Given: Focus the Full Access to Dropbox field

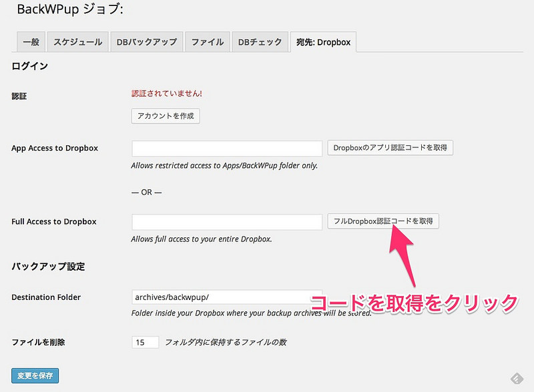Looking at the screenshot, I should [227, 222].
